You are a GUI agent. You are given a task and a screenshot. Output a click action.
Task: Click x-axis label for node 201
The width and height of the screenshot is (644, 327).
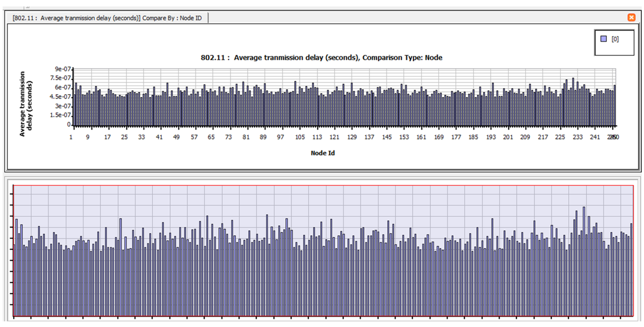click(x=508, y=137)
